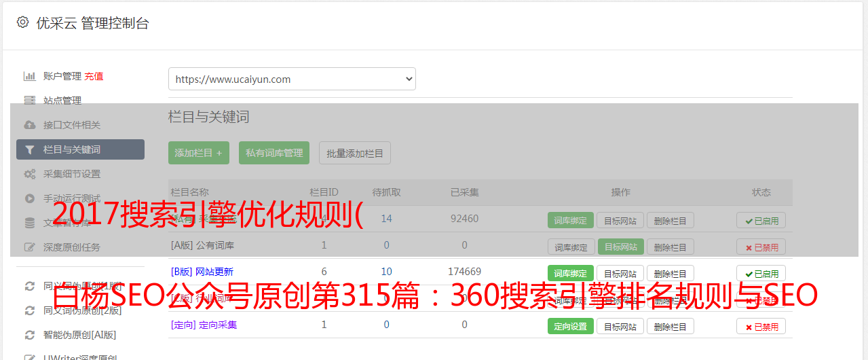
Task: Click the 状态 column header
Action: tap(761, 192)
